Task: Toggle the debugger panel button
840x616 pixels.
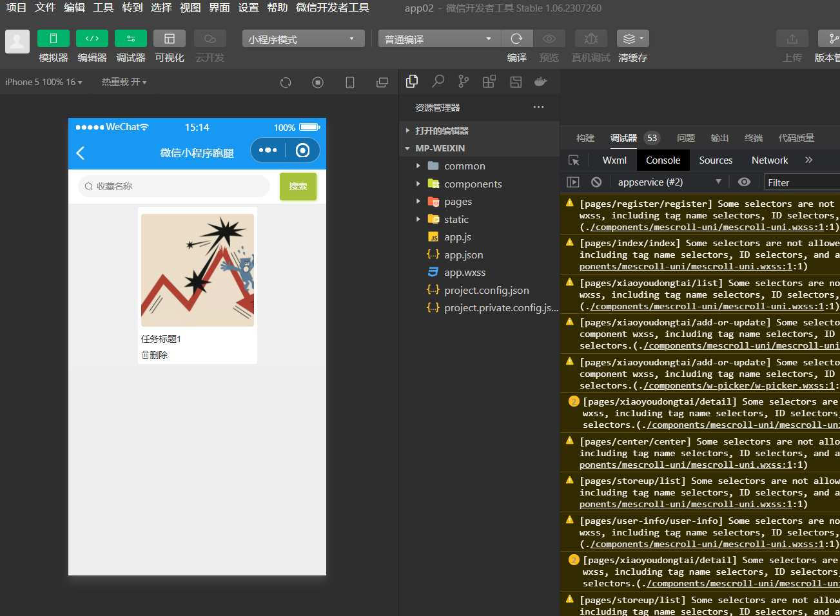Action: pyautogui.click(x=131, y=39)
